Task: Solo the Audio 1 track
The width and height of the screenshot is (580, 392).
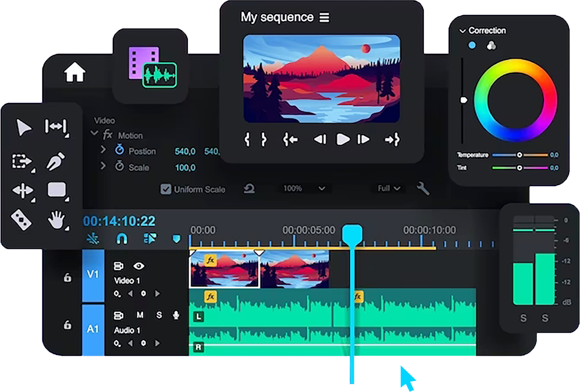Action: point(159,315)
